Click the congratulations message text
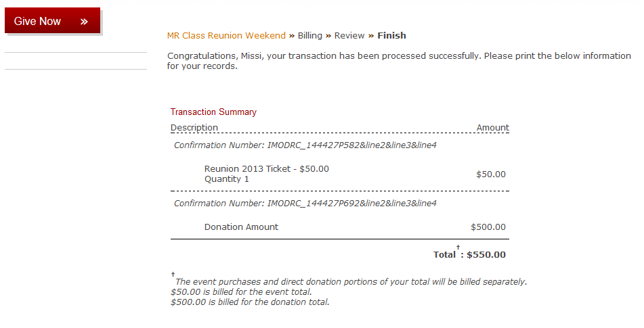The width and height of the screenshot is (644, 328). [x=399, y=61]
